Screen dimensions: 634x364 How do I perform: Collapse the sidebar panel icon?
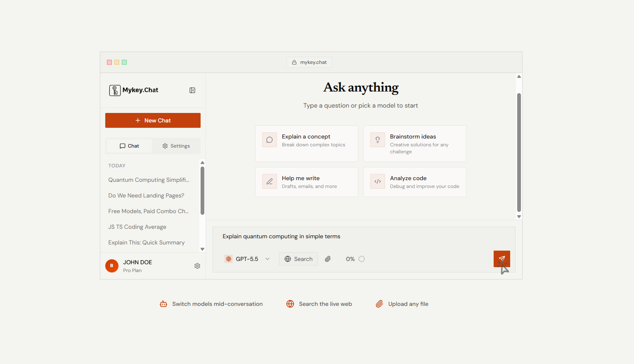[x=192, y=90]
